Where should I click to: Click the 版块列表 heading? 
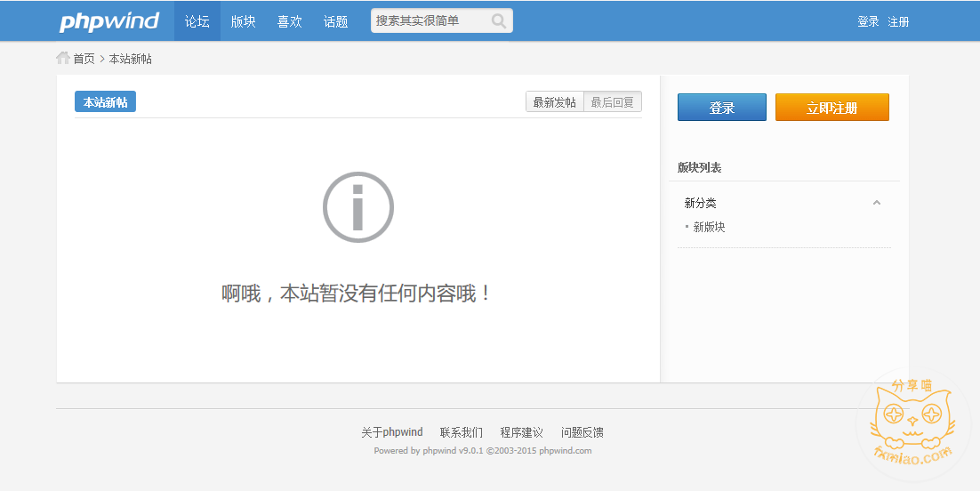(x=699, y=167)
